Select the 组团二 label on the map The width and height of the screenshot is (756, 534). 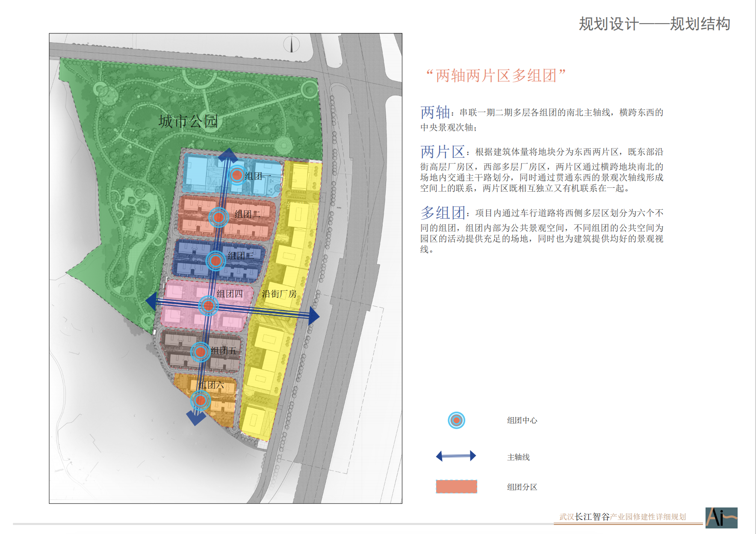(x=247, y=214)
